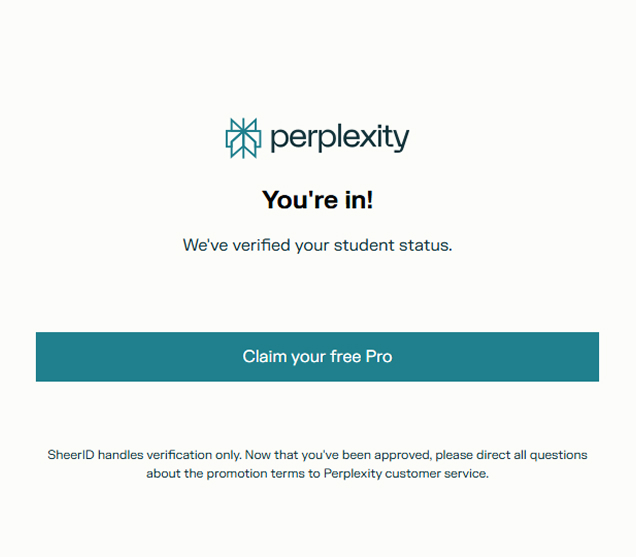Click the word "Pro" on the teal button
636x557 pixels.
(x=379, y=357)
